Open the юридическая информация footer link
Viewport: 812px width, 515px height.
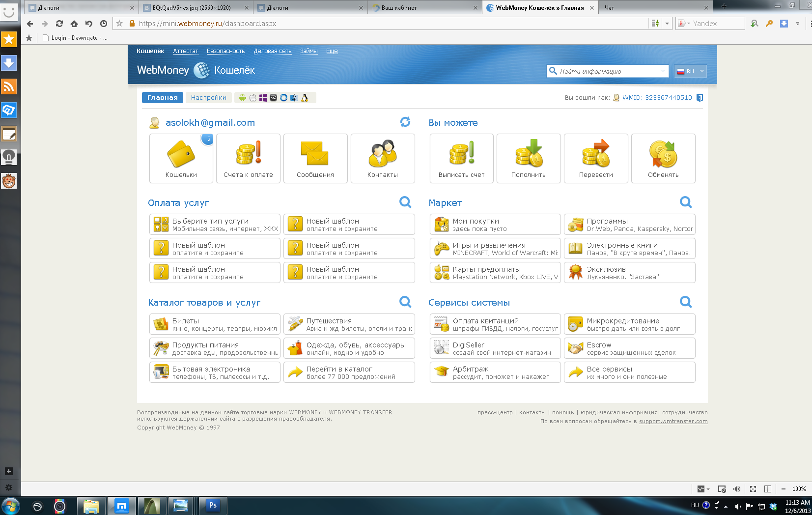point(619,413)
